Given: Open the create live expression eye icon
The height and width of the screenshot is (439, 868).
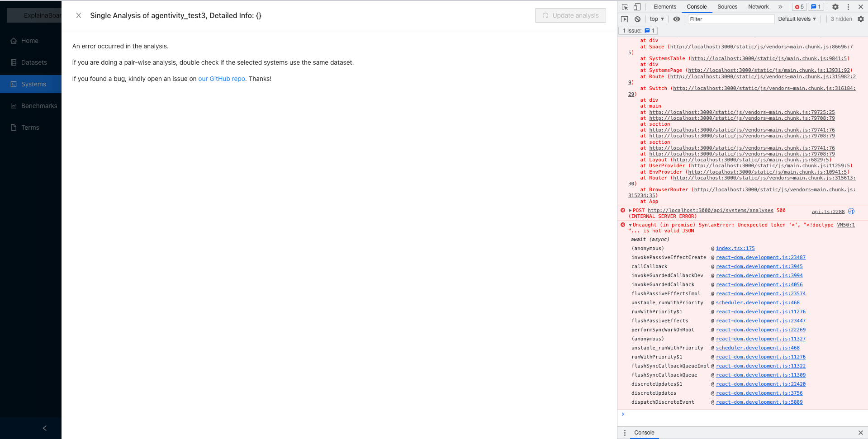Looking at the screenshot, I should pyautogui.click(x=676, y=19).
